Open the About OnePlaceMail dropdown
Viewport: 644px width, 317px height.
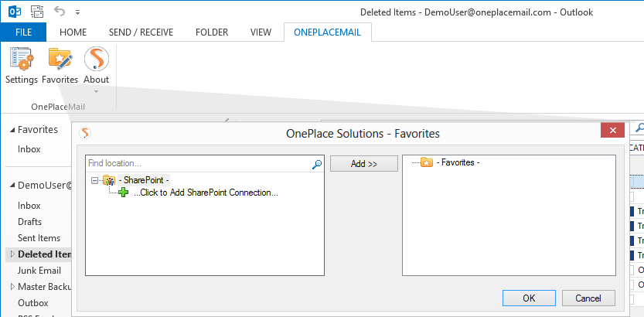(96, 66)
